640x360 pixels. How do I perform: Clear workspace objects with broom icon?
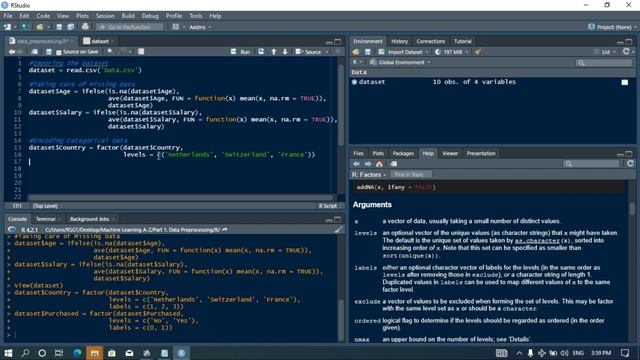coord(478,52)
